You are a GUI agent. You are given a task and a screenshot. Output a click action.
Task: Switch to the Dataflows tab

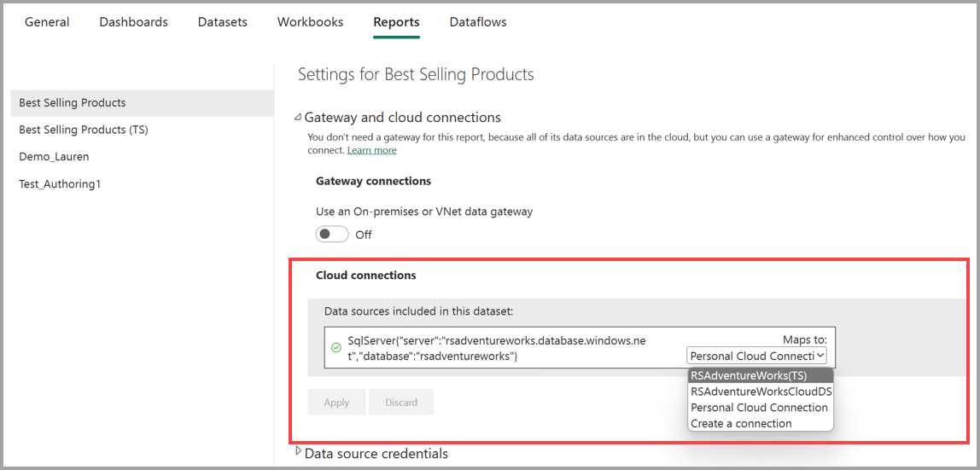click(478, 22)
